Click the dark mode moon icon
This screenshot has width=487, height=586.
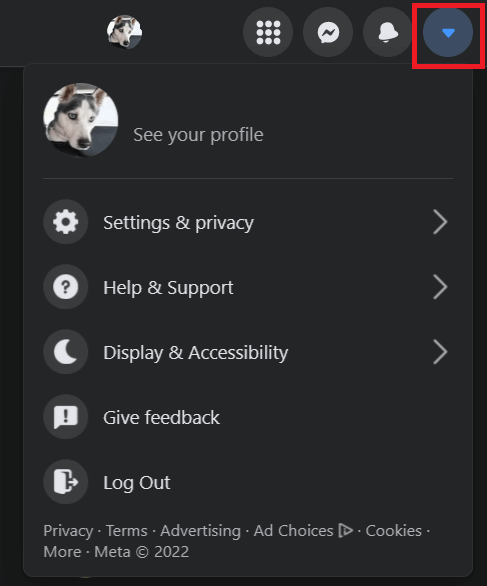[x=66, y=352]
